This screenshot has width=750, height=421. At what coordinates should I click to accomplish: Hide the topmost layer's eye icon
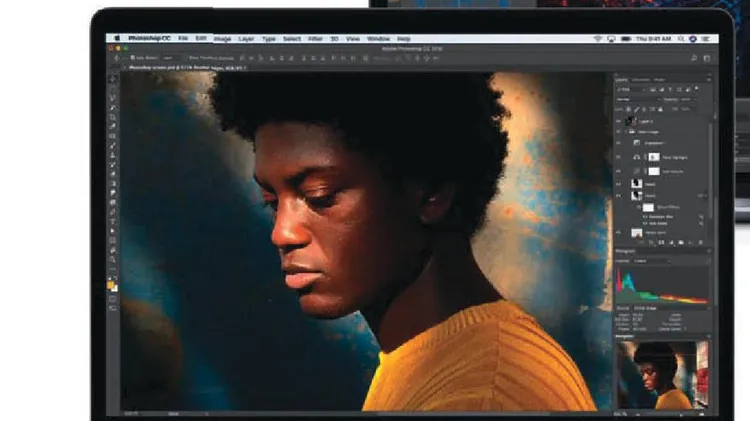click(x=618, y=121)
